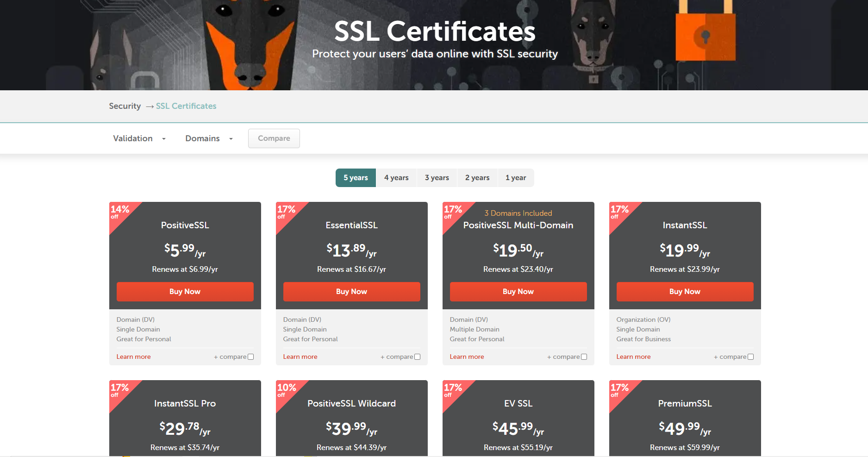Click the $45.99/yr price on EV SSL
The image size is (868, 457).
pos(518,428)
